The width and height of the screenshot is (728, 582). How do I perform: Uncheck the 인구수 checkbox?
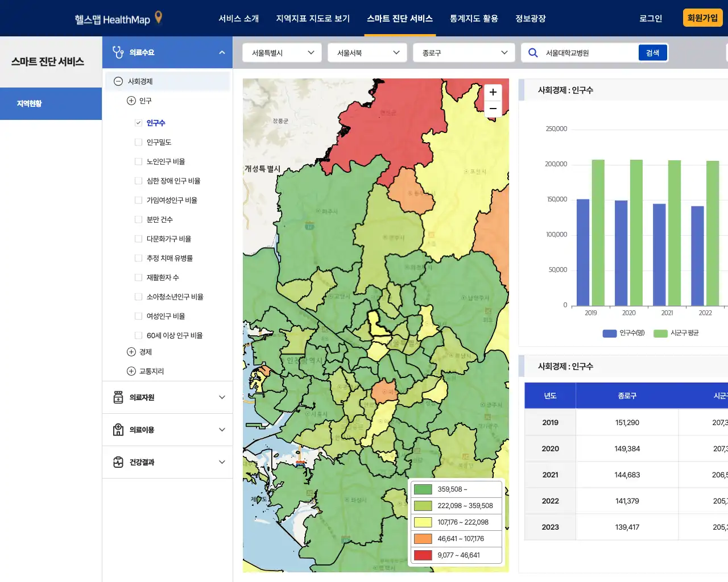[138, 123]
